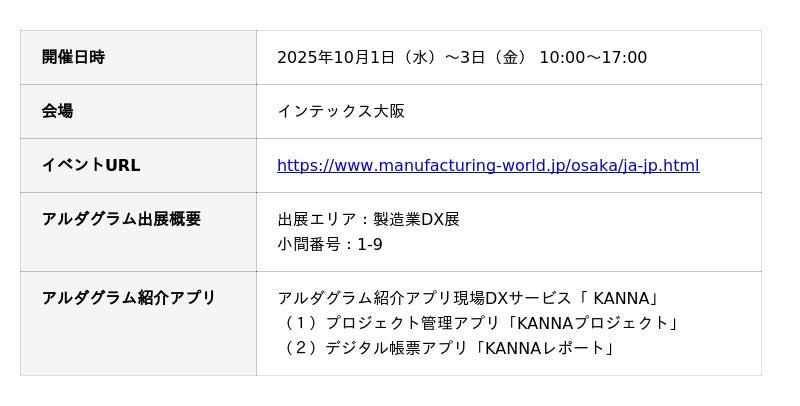Click the 10:00～17:00 time text
The height and width of the screenshot is (406, 800).
point(593,58)
